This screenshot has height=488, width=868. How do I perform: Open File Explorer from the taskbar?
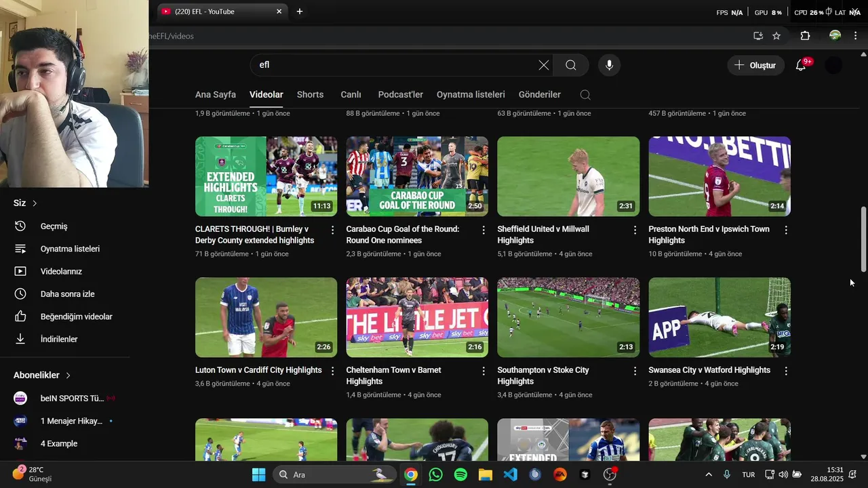point(486,474)
